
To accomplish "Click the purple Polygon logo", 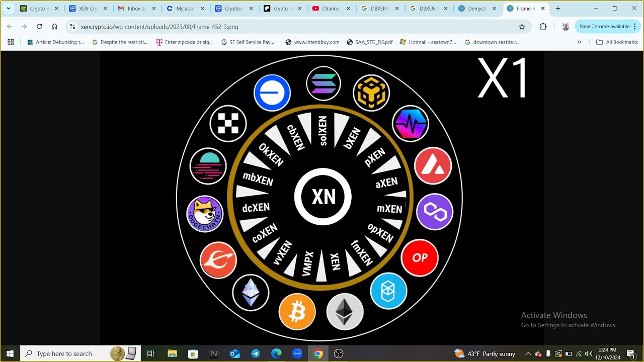I will coord(435,212).
